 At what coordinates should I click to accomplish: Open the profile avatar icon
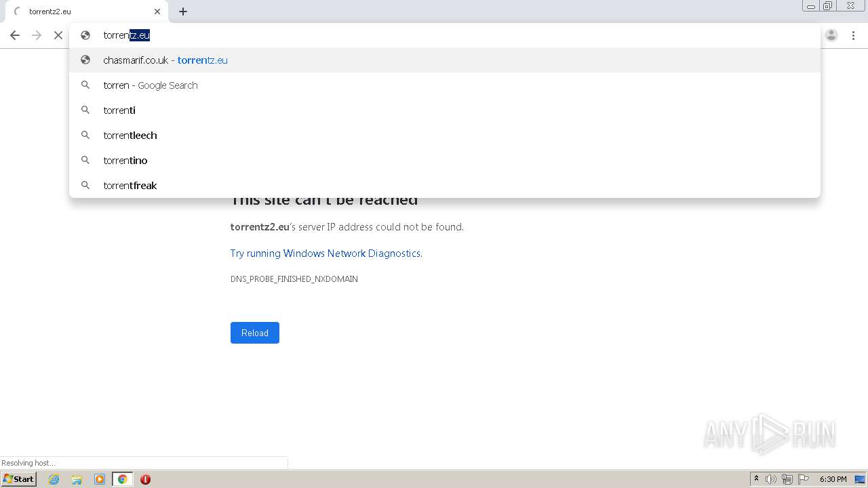click(831, 35)
